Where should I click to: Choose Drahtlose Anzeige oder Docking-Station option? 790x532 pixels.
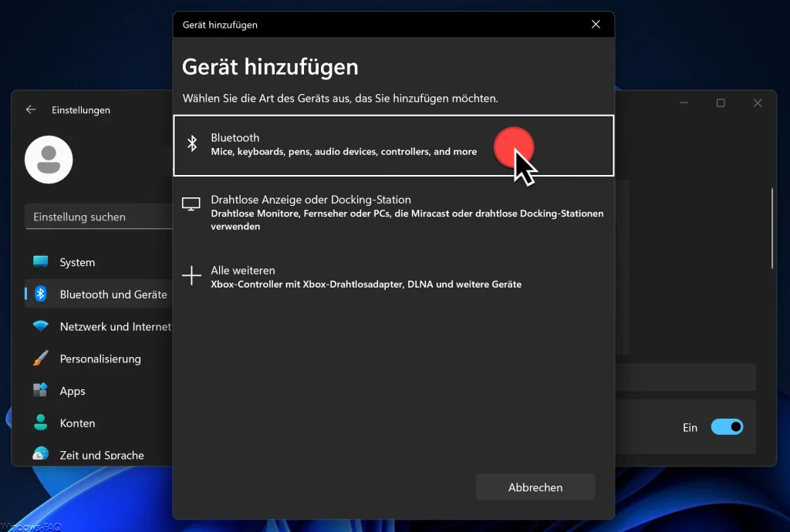coord(393,212)
